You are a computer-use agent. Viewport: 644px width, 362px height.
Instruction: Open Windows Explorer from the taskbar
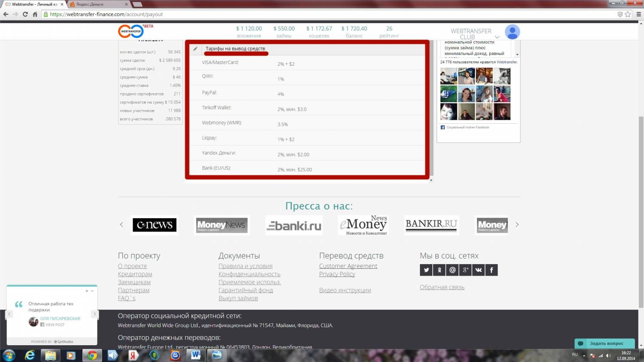click(50, 355)
